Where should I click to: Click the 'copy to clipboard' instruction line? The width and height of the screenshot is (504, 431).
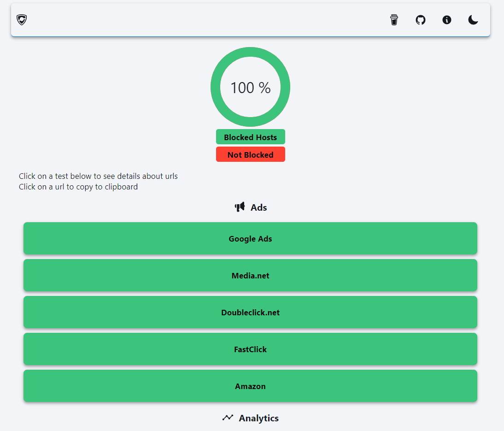[x=78, y=187]
